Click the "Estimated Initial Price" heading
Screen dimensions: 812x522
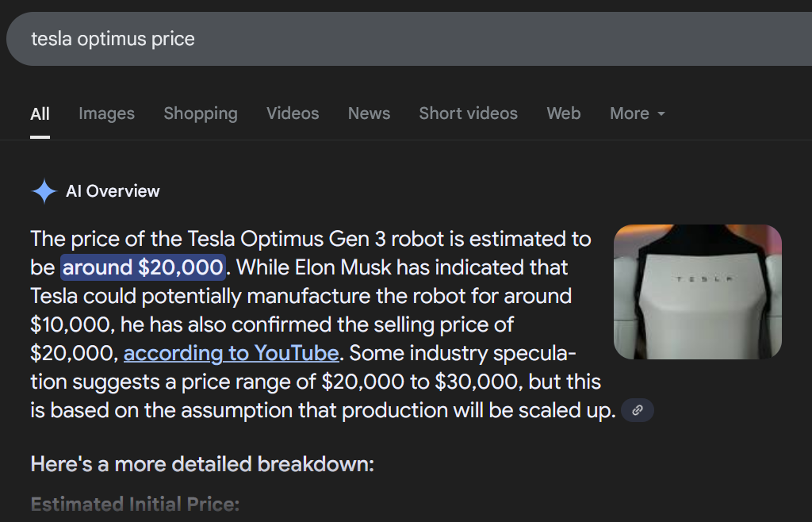pos(135,504)
